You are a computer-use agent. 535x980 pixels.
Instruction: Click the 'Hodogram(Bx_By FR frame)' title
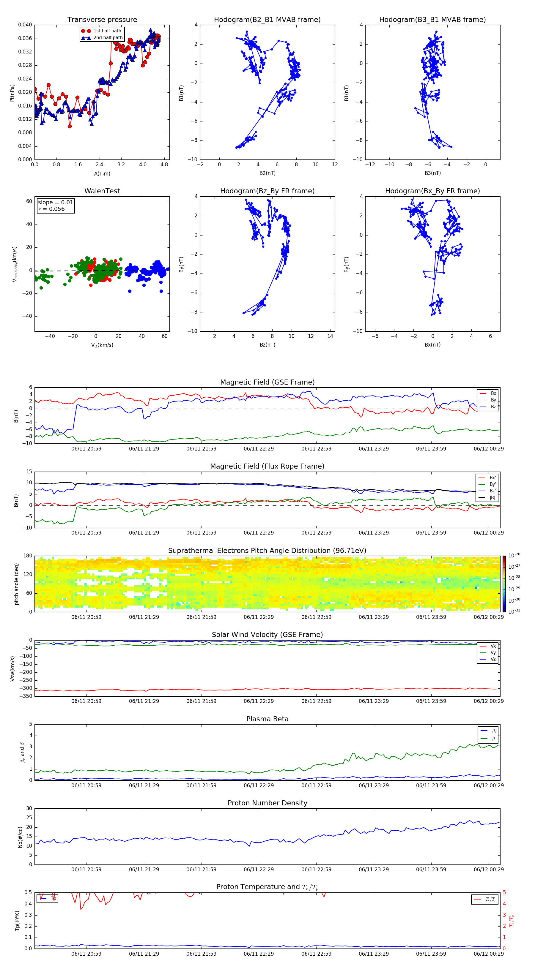coord(432,191)
